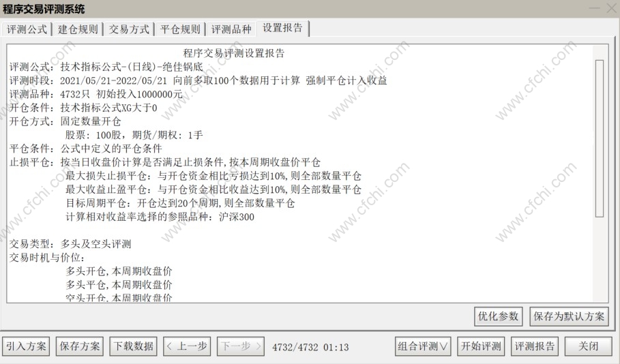Viewport: 620px width, 364px height.
Task: Click the 引入方案 button
Action: click(x=26, y=346)
